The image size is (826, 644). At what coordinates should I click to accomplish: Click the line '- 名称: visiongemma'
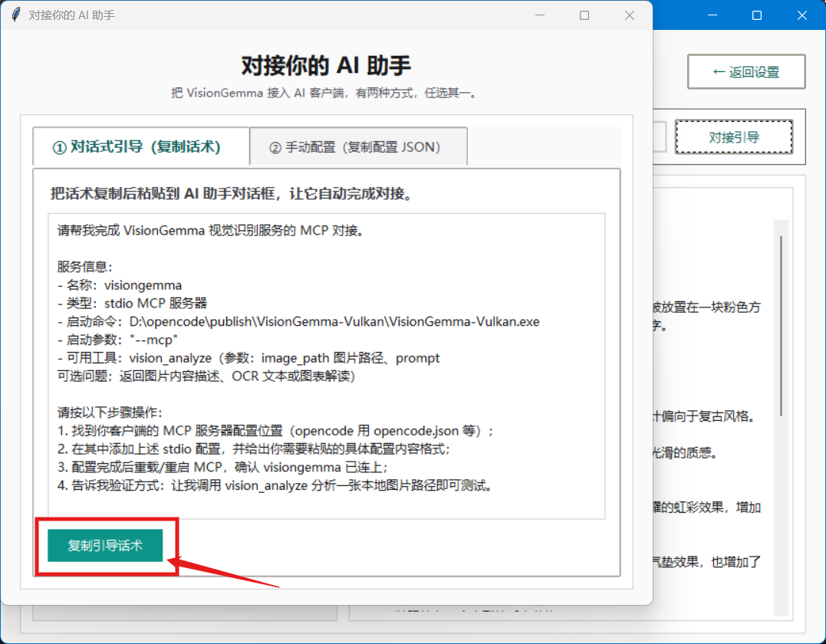tap(120, 285)
